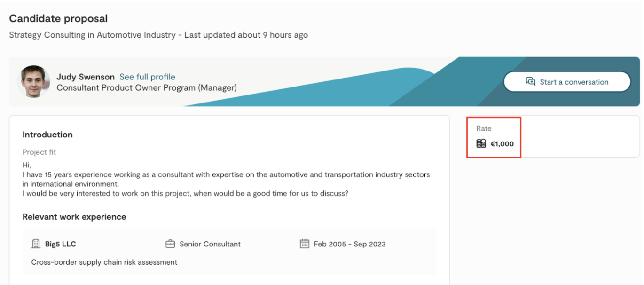The image size is (644, 285).
Task: Click the Introduction section heading
Action: coord(47,135)
